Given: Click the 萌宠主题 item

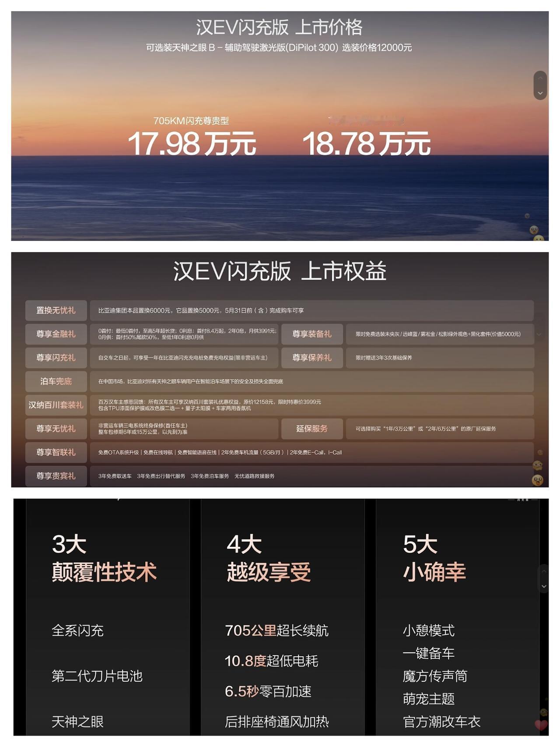Looking at the screenshot, I should click(x=429, y=699).
